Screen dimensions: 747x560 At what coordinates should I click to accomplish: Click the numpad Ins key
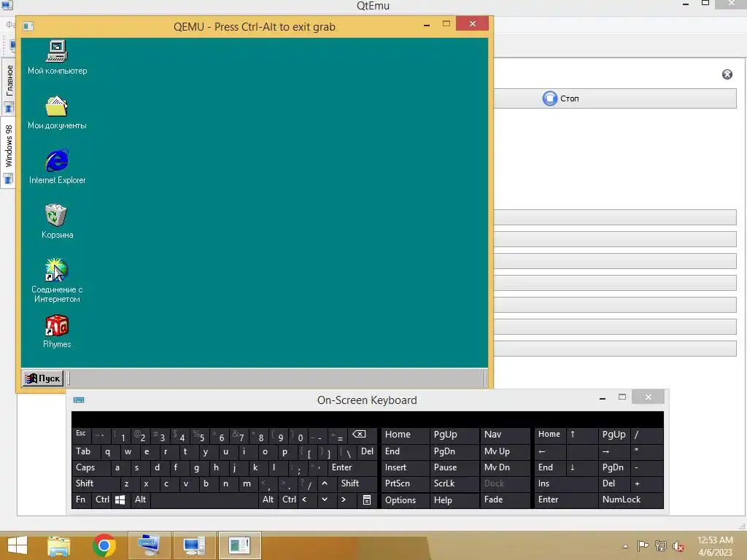pos(566,483)
